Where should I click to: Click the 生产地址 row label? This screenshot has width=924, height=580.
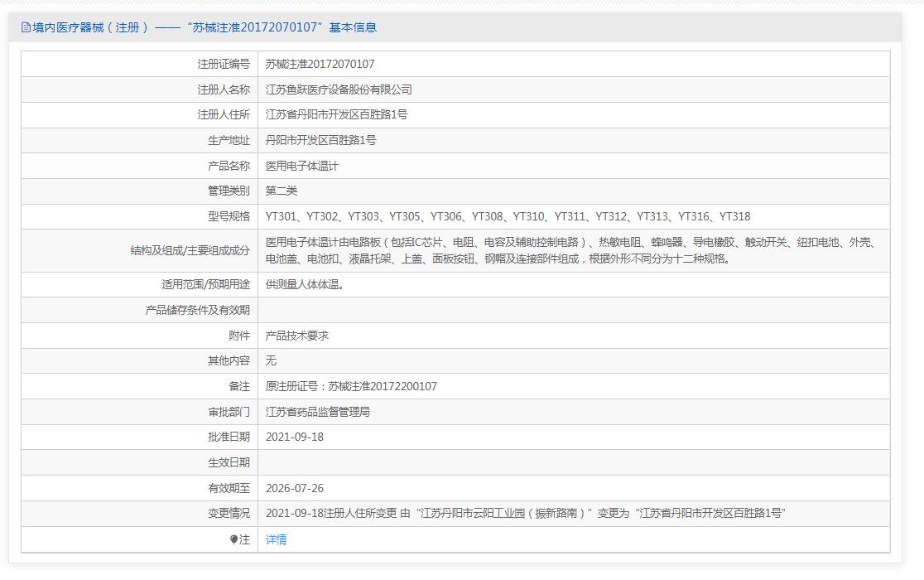pyautogui.click(x=229, y=140)
